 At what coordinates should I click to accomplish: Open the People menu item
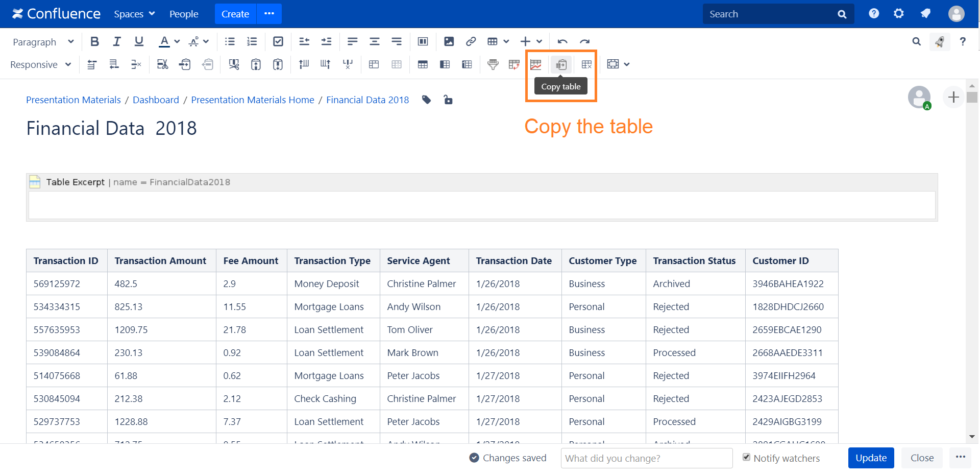[184, 14]
